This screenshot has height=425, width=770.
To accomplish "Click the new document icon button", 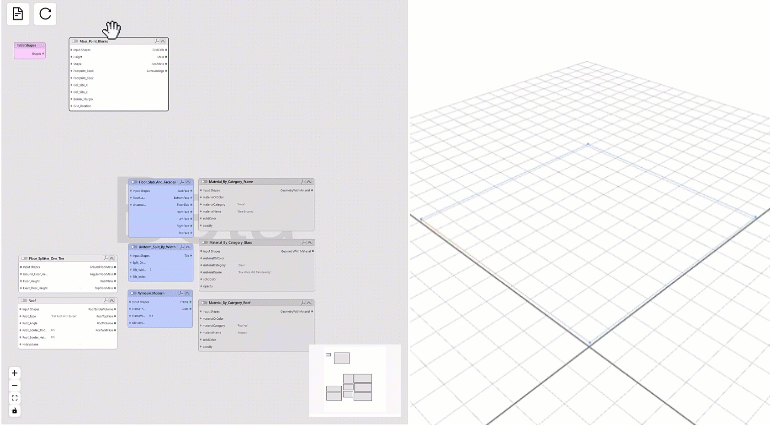I will click(x=18, y=14).
